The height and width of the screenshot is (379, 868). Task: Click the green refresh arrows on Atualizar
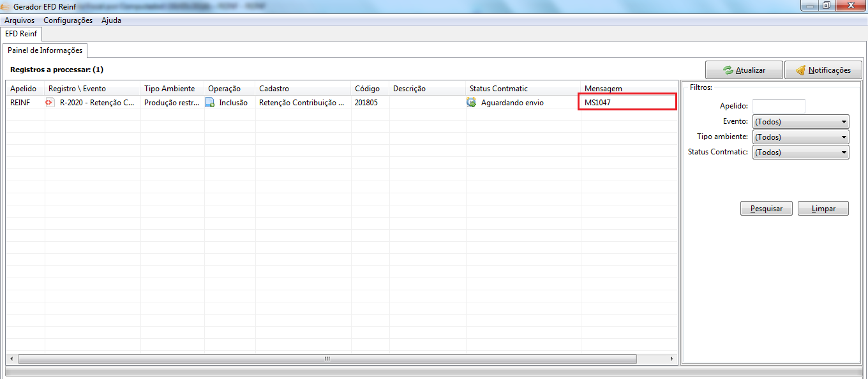coord(728,70)
